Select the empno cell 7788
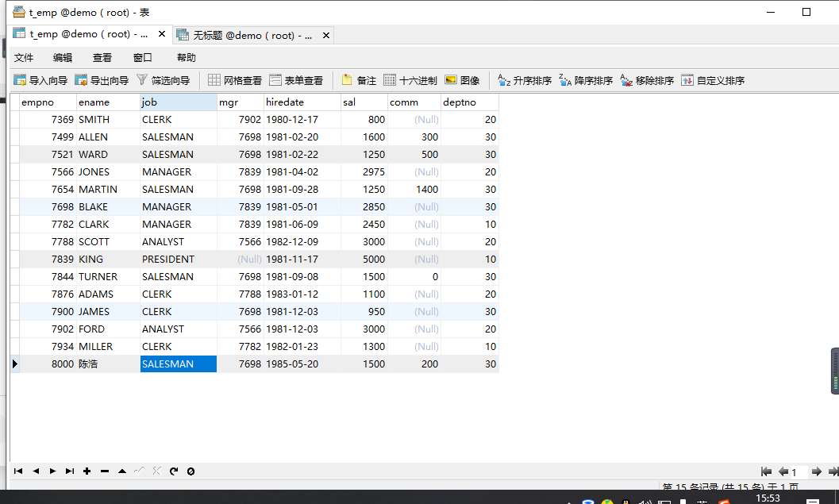This screenshot has height=504, width=839. coord(48,242)
